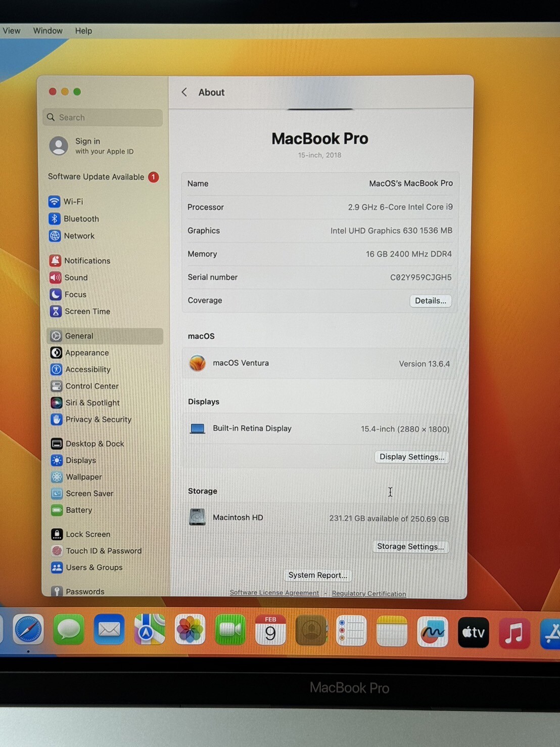Open Siri & Spotlight settings
560x747 pixels.
pyautogui.click(x=85, y=403)
